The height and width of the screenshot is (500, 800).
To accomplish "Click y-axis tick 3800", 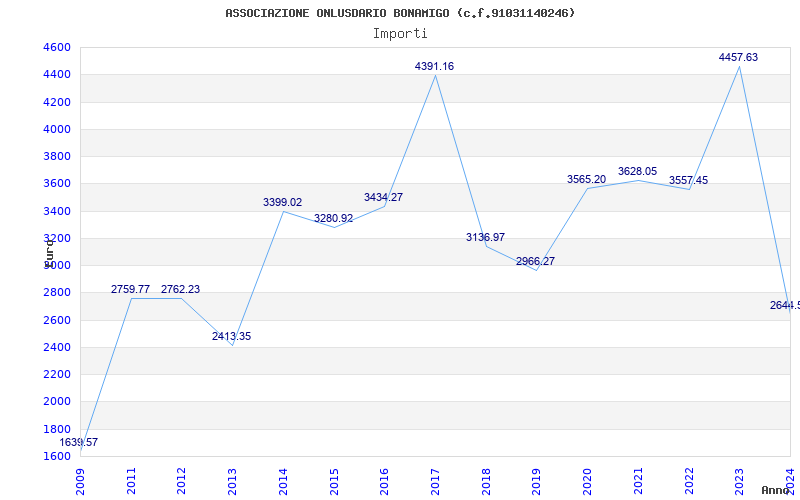I will click(x=58, y=156).
